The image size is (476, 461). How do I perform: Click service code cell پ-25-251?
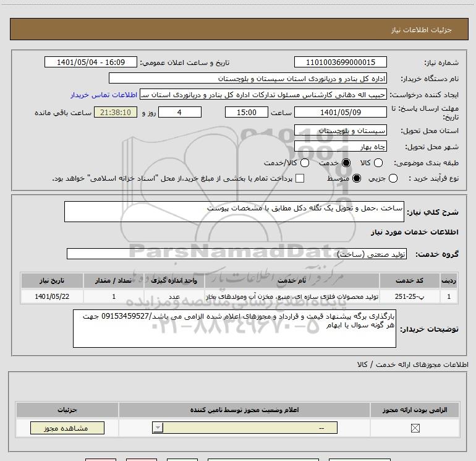coord(409,296)
